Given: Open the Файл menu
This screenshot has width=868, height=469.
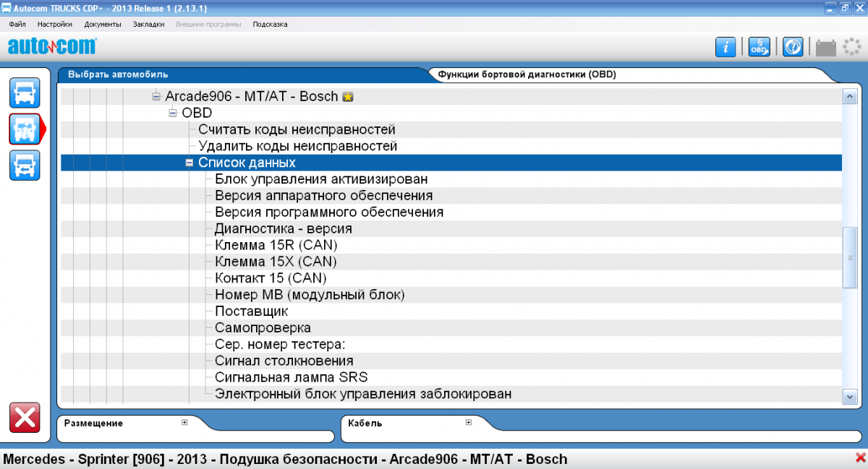Looking at the screenshot, I should [x=17, y=24].
